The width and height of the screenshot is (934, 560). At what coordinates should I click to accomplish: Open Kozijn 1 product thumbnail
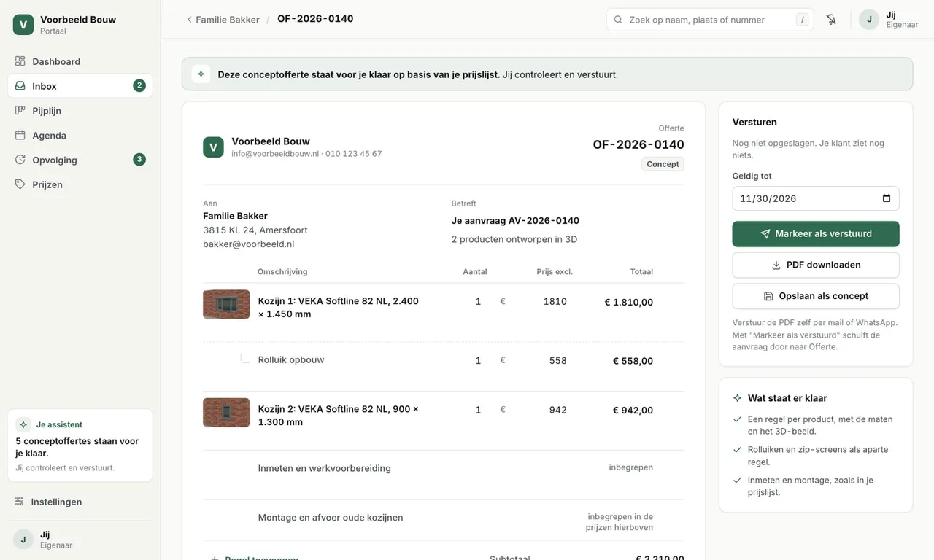pyautogui.click(x=226, y=304)
